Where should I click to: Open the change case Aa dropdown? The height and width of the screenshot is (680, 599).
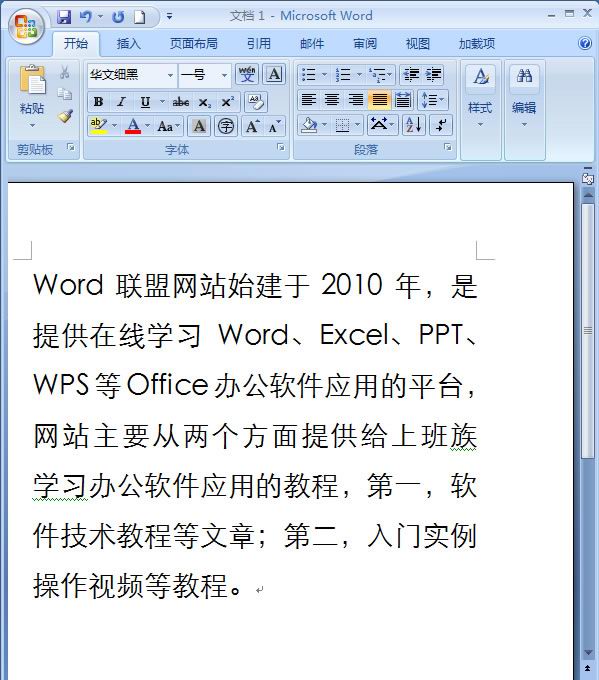pos(169,126)
